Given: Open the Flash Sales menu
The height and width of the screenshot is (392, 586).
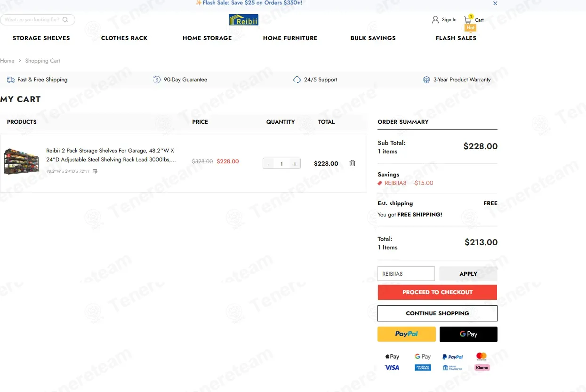Looking at the screenshot, I should tap(456, 38).
